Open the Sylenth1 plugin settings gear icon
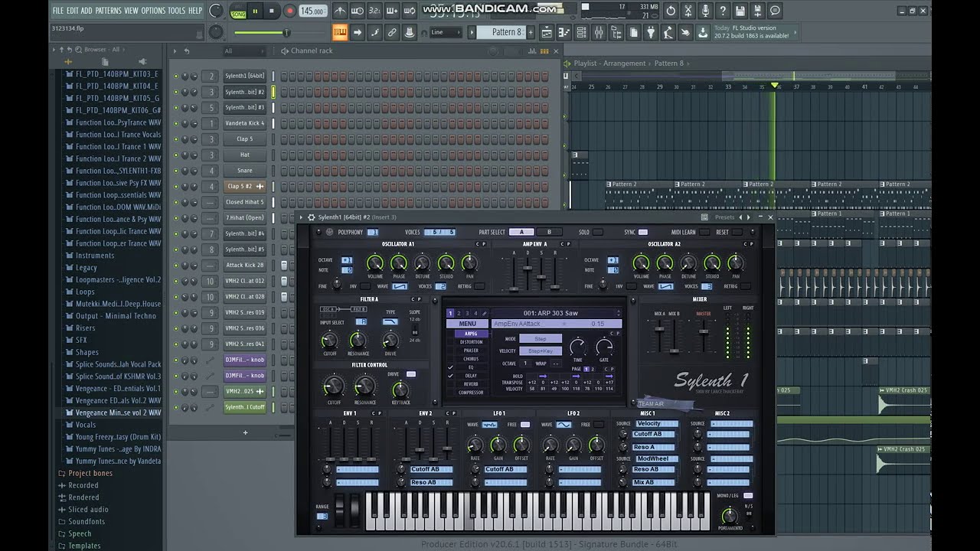Viewport: 980px width, 551px height. point(311,217)
